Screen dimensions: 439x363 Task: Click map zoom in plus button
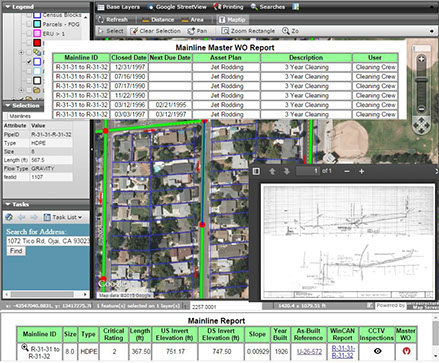(421, 59)
